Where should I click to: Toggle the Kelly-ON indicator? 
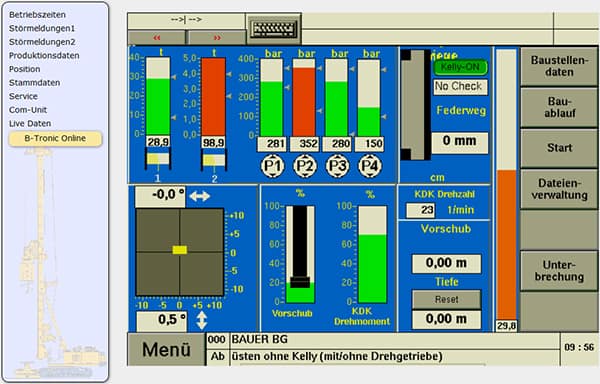pyautogui.click(x=460, y=67)
